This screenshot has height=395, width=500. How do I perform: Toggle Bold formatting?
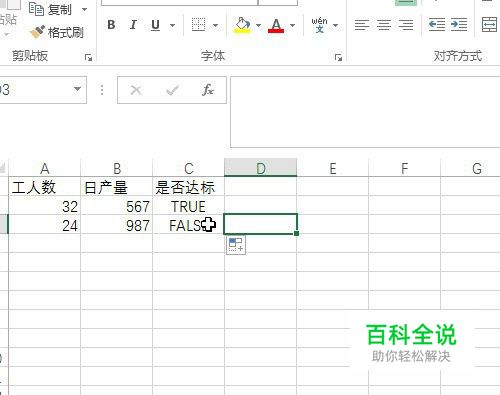tap(111, 25)
